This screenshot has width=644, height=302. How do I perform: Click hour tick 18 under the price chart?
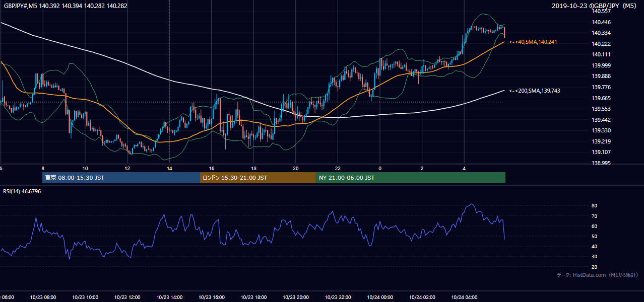pyautogui.click(x=253, y=168)
